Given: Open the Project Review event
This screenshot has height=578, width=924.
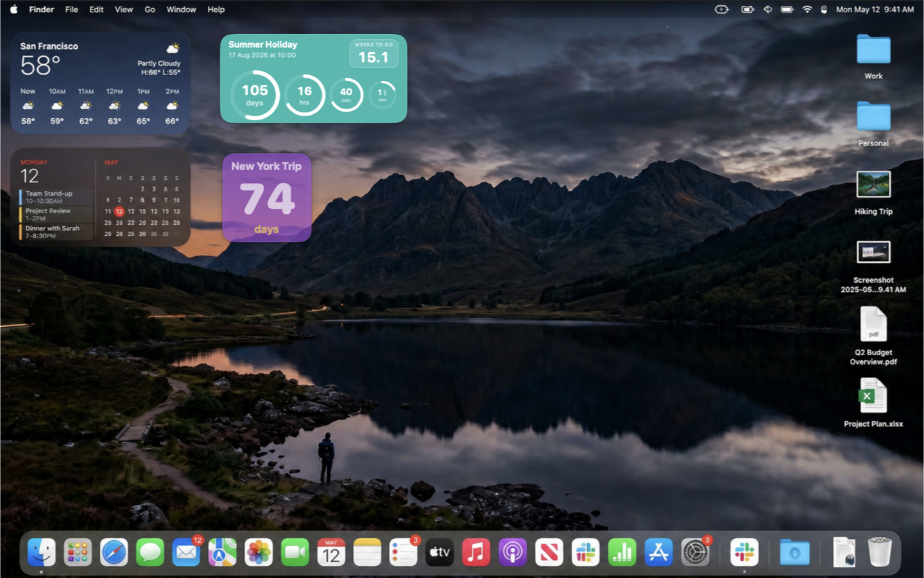Looking at the screenshot, I should (x=55, y=215).
